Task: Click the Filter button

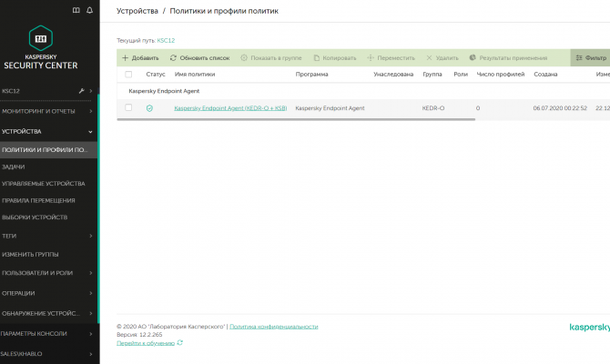Action: pyautogui.click(x=591, y=58)
